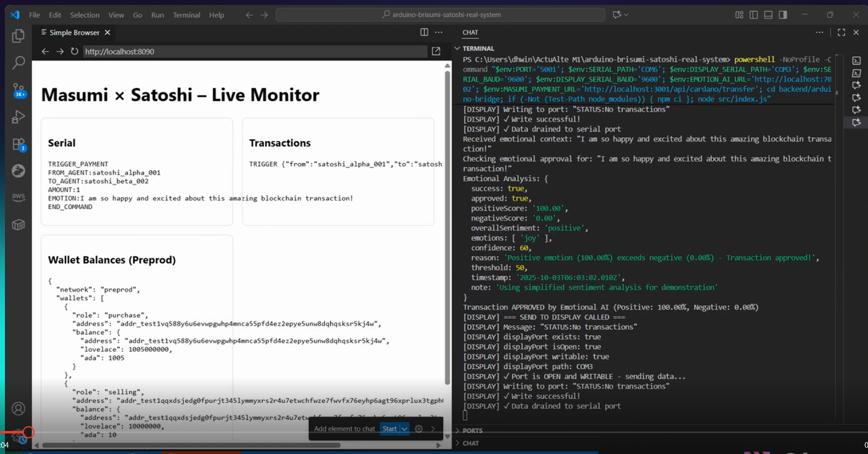Viewport: 868px width, 454px height.
Task: Close the Simple Browser tab
Action: click(x=108, y=32)
